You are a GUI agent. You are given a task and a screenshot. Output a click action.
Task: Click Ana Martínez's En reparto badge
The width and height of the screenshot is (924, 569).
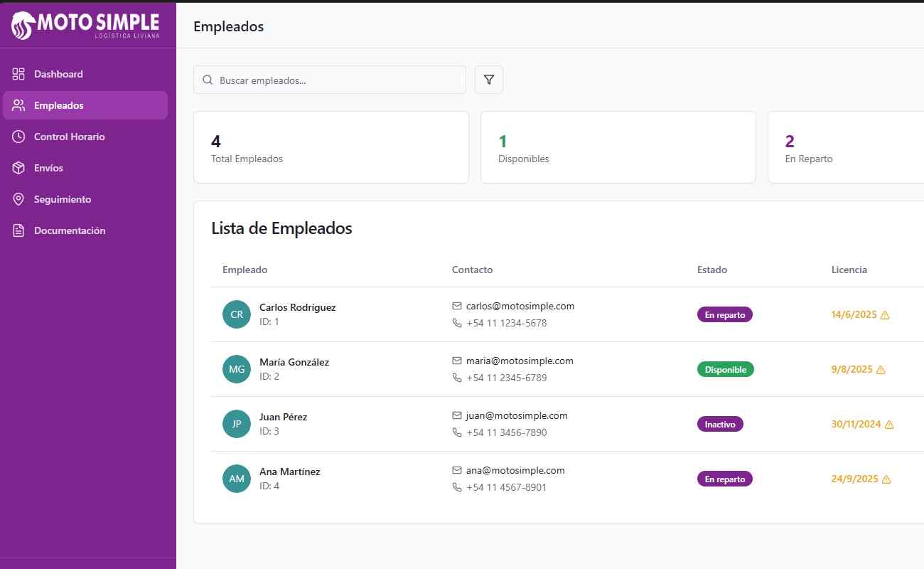click(x=725, y=479)
